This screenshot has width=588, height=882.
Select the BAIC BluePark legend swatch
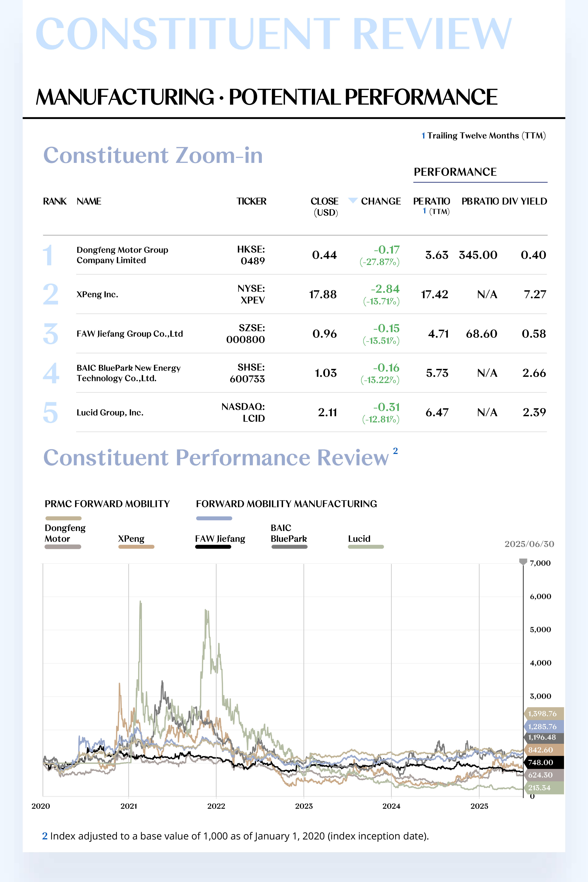[289, 547]
